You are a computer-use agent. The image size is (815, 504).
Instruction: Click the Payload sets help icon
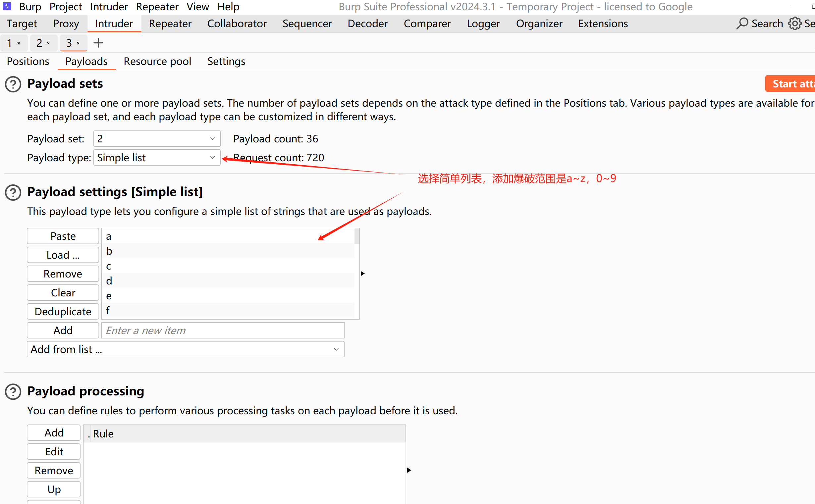tap(13, 84)
